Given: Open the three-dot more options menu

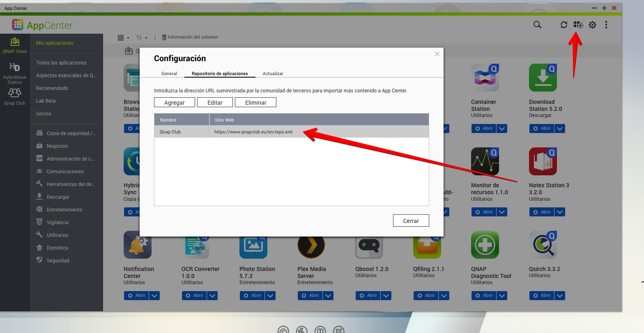Looking at the screenshot, I should coord(606,25).
